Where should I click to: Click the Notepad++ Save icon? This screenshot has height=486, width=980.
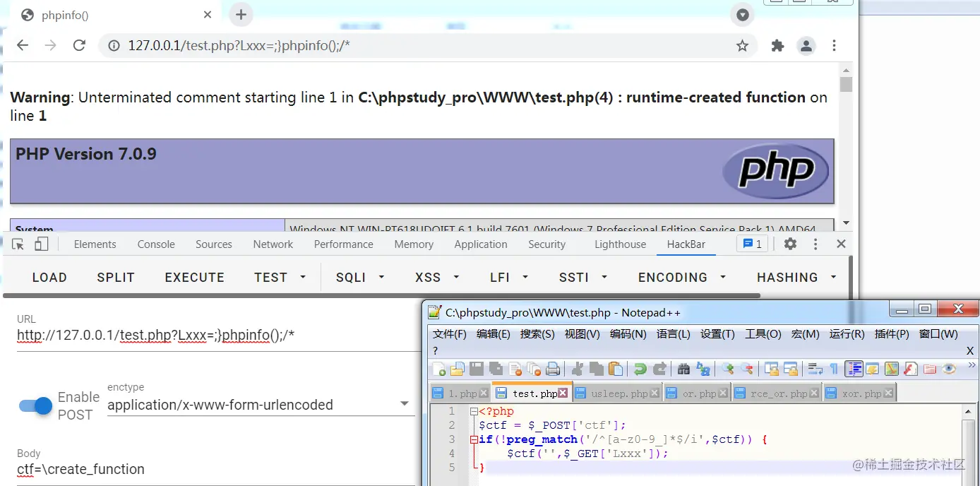click(477, 369)
